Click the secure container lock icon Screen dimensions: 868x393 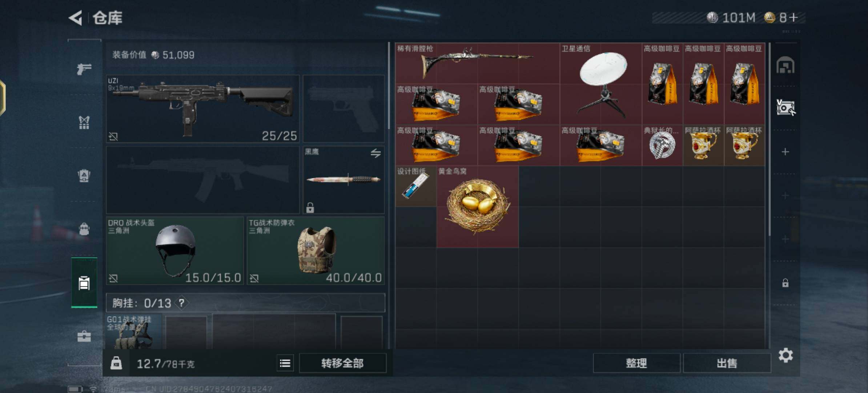[116, 363]
